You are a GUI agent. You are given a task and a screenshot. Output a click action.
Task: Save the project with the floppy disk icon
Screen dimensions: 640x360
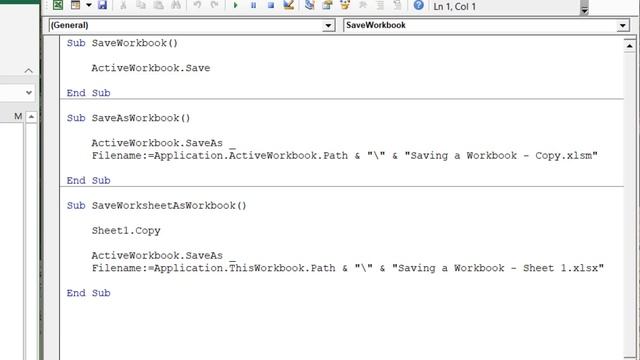tap(102, 5)
